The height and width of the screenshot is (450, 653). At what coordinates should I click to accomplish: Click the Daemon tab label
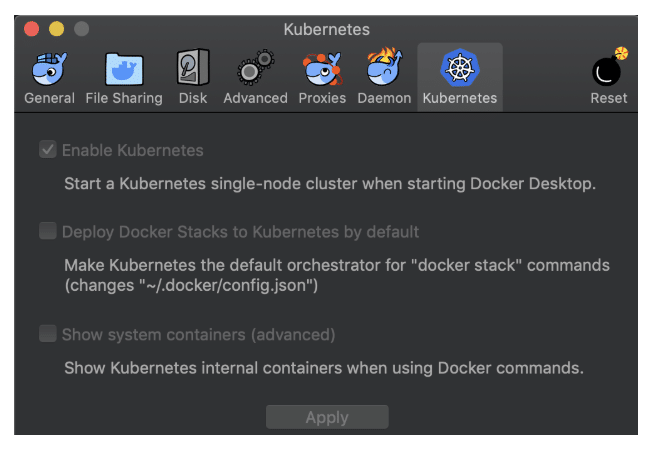[384, 98]
